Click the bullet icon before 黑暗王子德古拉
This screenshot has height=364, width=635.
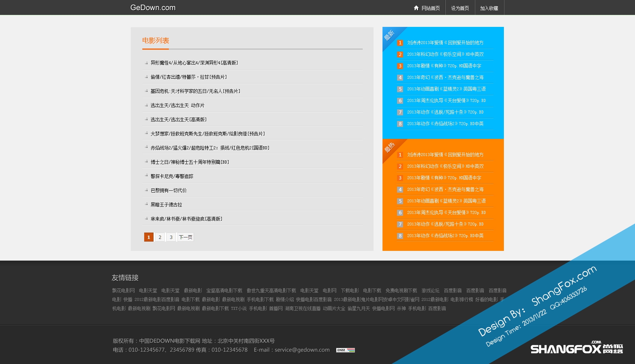(x=146, y=205)
